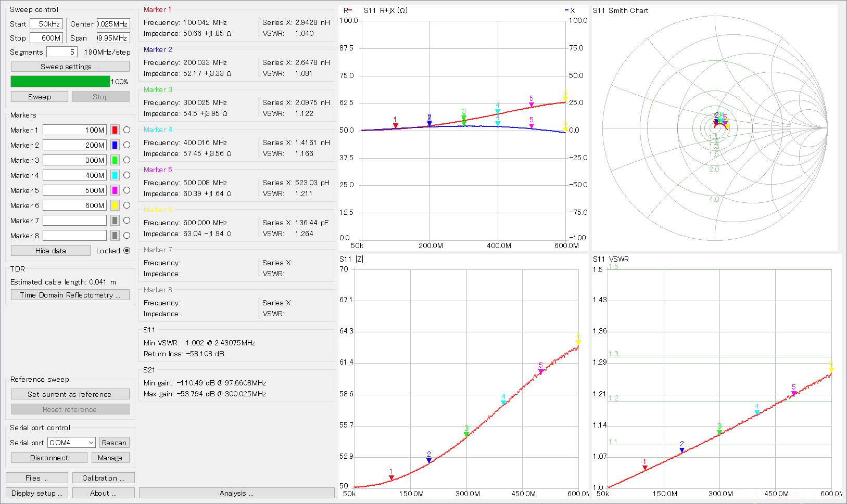Image resolution: width=847 pixels, height=504 pixels.
Task: Click Set current as reference
Action: (70, 394)
